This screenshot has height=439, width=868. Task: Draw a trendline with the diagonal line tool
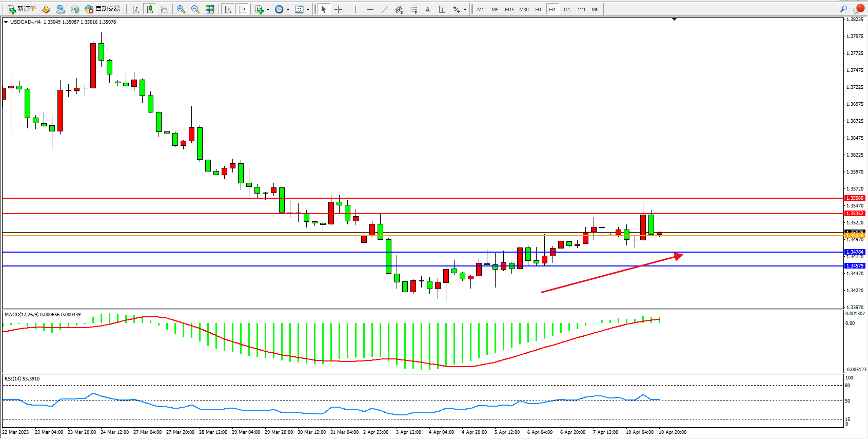385,9
